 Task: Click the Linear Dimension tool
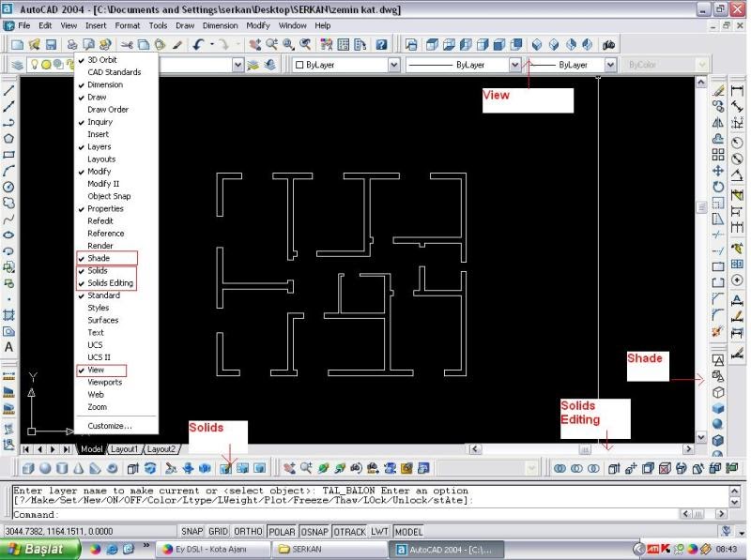(x=737, y=90)
